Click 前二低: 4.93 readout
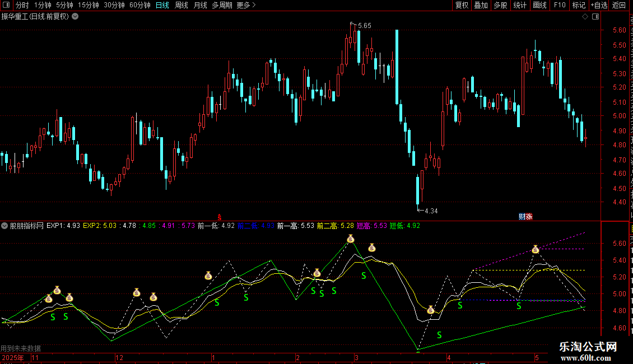633x364 pixels. pos(256,226)
